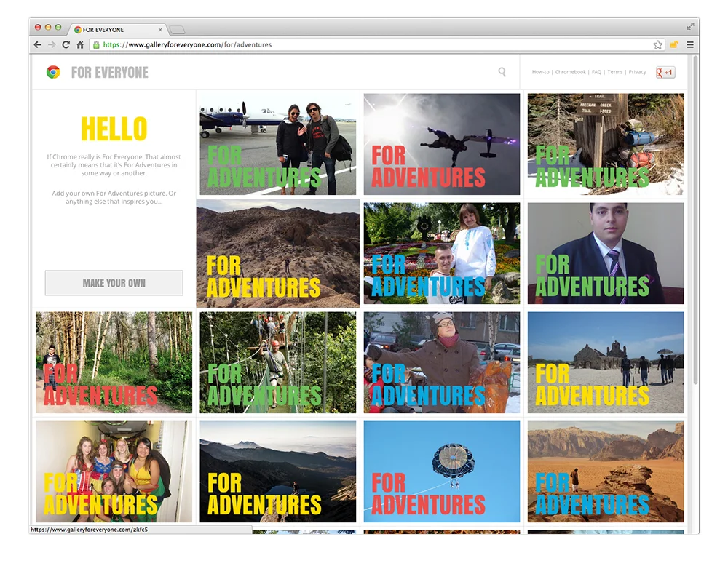Open the flower garden couple picture
The height and width of the screenshot is (574, 728).
[x=442, y=253]
